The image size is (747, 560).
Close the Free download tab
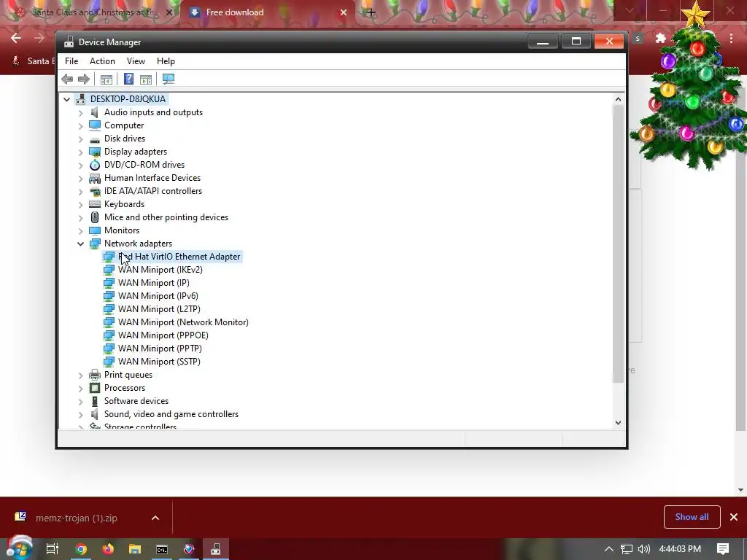(x=344, y=12)
